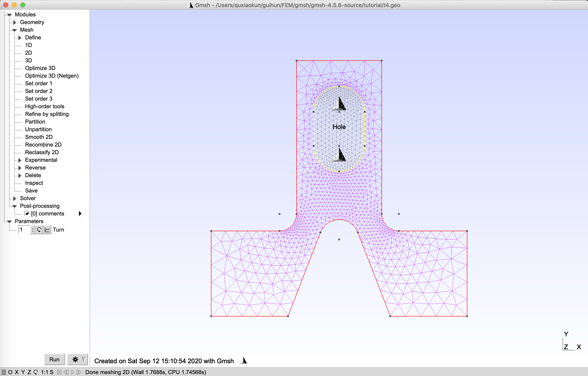Viewport: 588px width, 376px height.
Task: Uncheck the [0] comments view checkbox
Action: [27, 214]
